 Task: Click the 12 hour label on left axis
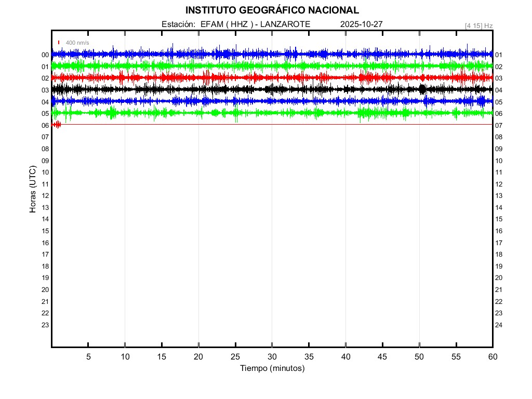click(45, 196)
